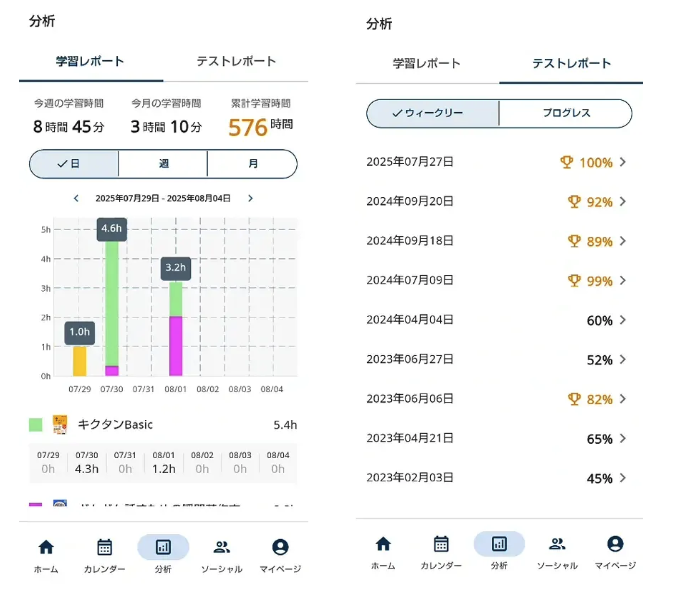Select the ウィークリー button
Image resolution: width=678 pixels, height=592 pixels.
coord(433,114)
